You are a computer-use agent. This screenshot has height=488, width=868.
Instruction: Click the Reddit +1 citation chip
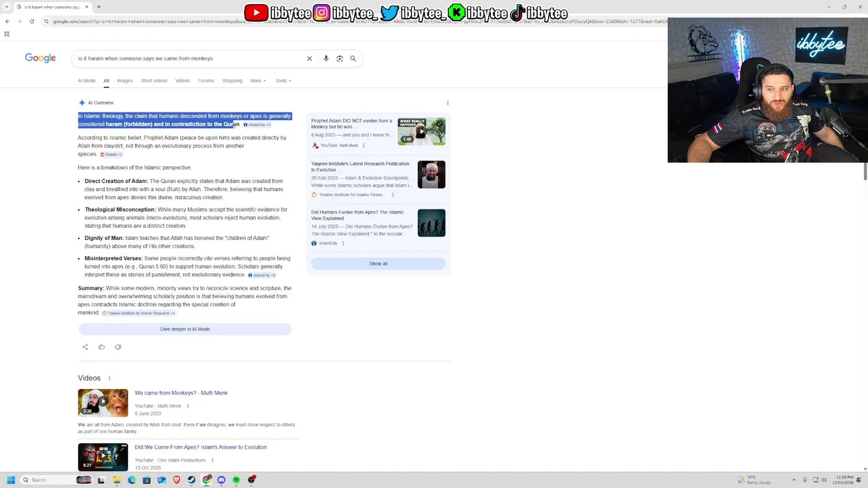(111, 155)
